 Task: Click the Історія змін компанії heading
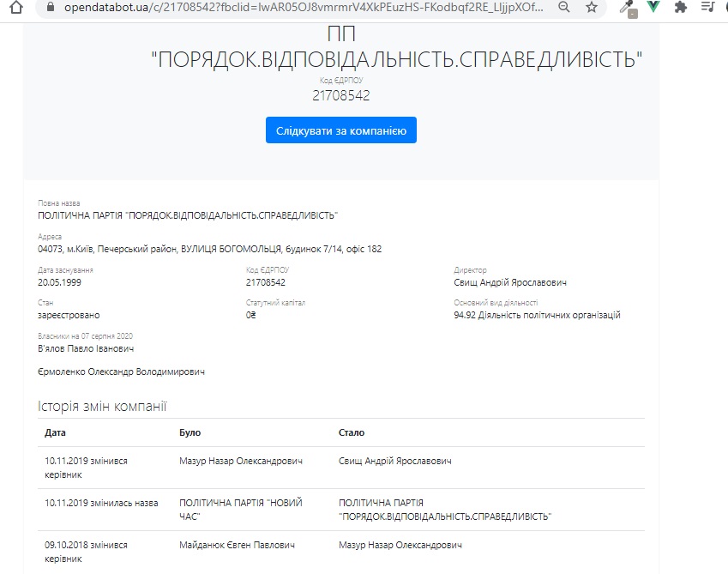click(x=102, y=405)
